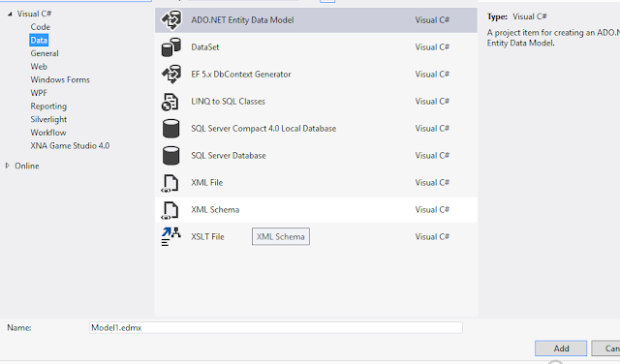Select the Windows Forms category
Image resolution: width=620 pixels, height=364 pixels.
[x=60, y=79]
